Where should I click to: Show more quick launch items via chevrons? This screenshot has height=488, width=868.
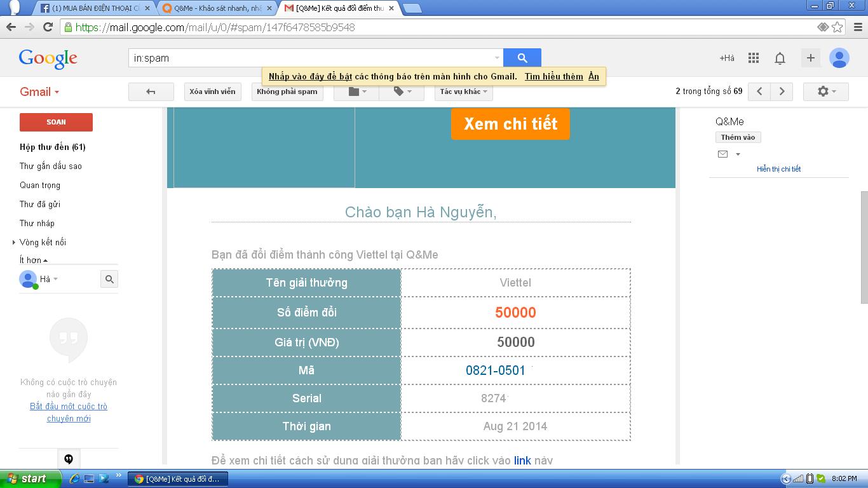(118, 475)
